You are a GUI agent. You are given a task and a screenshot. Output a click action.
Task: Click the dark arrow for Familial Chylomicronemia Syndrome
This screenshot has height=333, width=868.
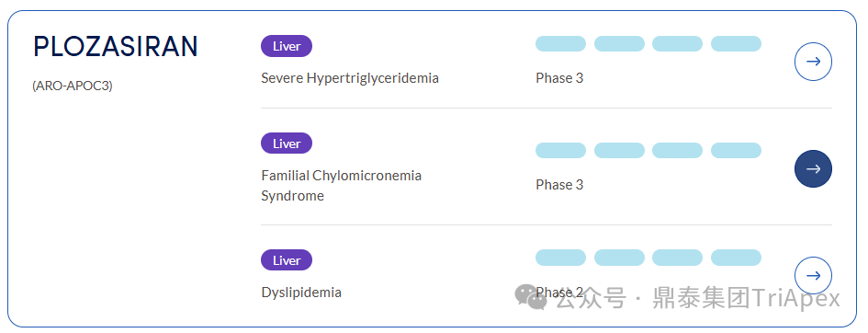coord(813,168)
